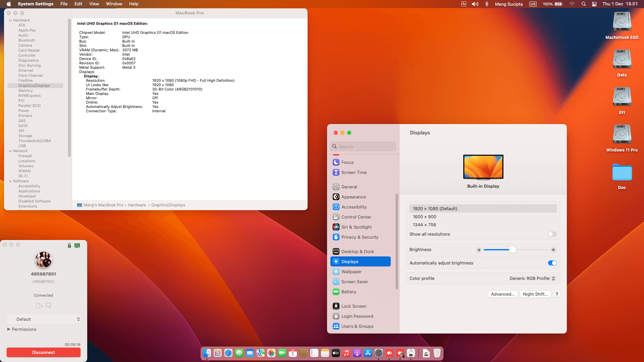Image resolution: width=644 pixels, height=362 pixels.
Task: Open the Machintosh SSD desktop drive
Action: point(622,26)
